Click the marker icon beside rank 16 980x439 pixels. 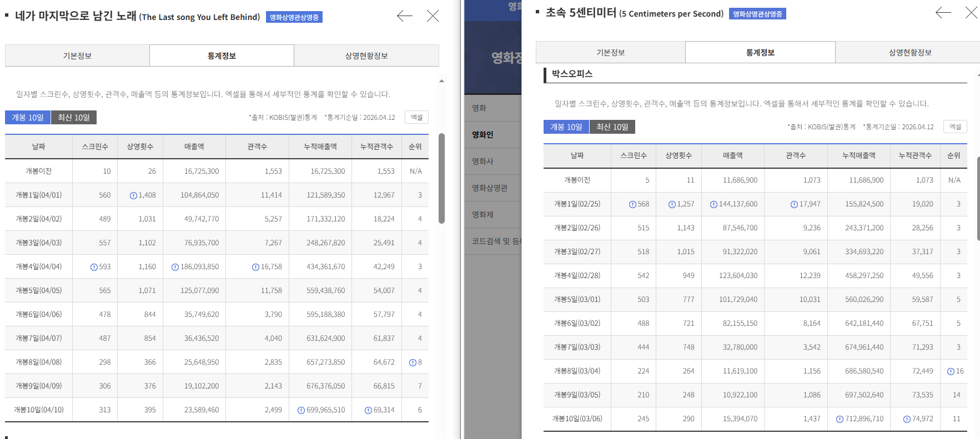click(951, 371)
